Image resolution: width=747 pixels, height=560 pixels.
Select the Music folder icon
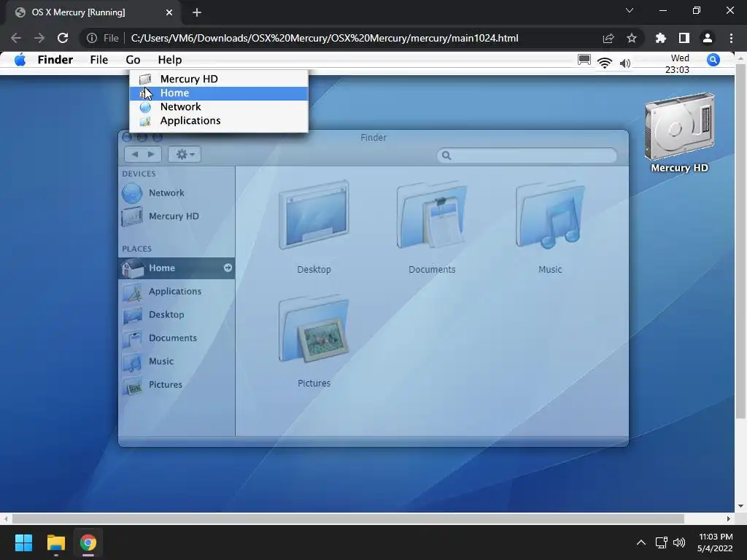550,215
